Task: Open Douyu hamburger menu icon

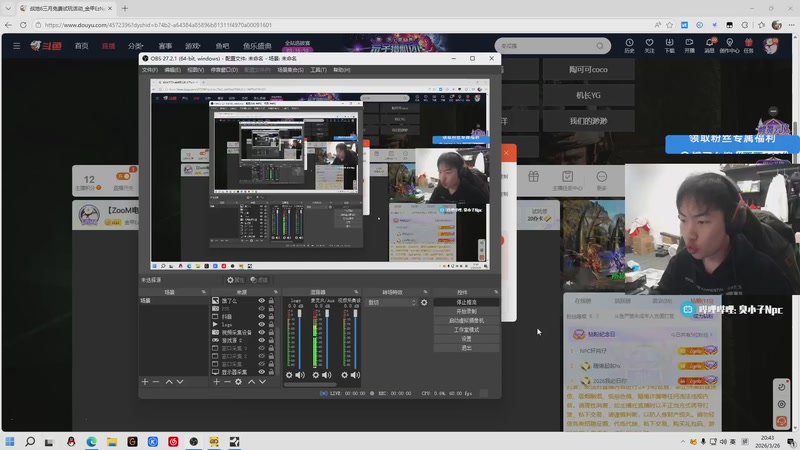Action: pos(16,46)
